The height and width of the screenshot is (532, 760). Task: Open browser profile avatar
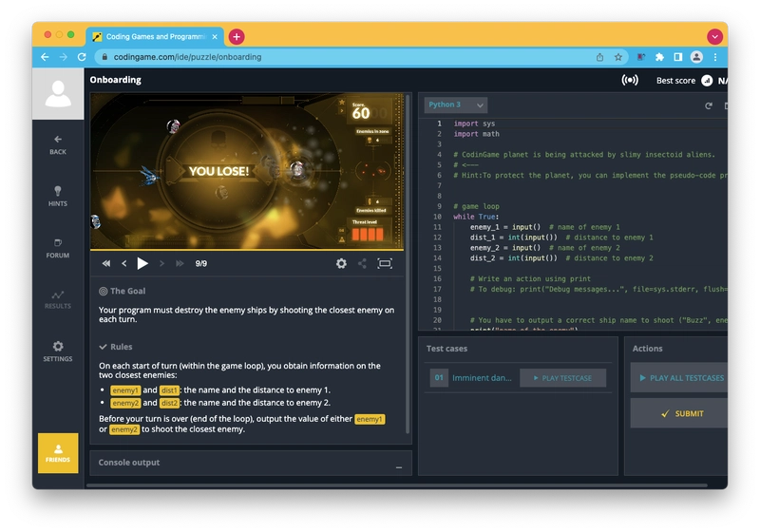coord(696,57)
